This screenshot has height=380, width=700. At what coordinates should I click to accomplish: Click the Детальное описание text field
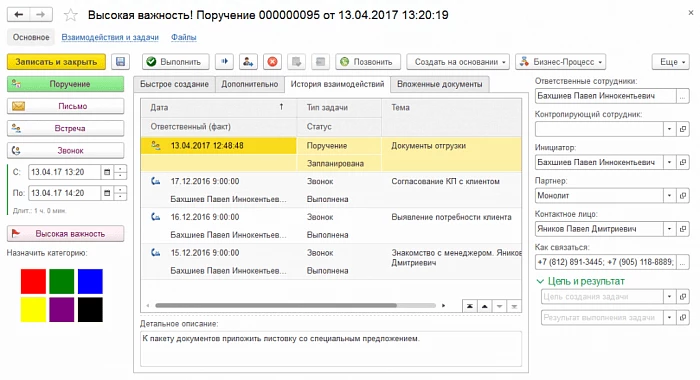(x=331, y=349)
